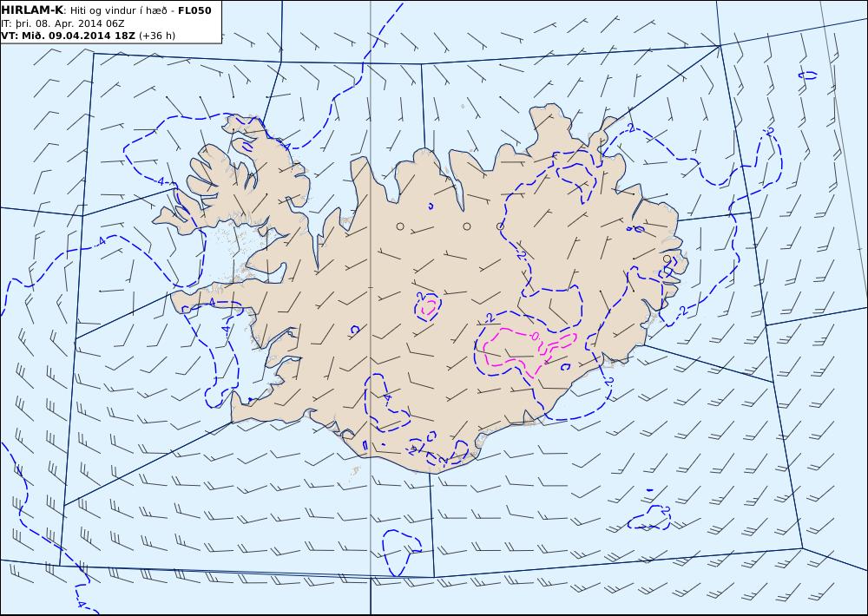Click the magenta 0 isotherm label
Screen dimensions: 868x616
pos(534,336)
